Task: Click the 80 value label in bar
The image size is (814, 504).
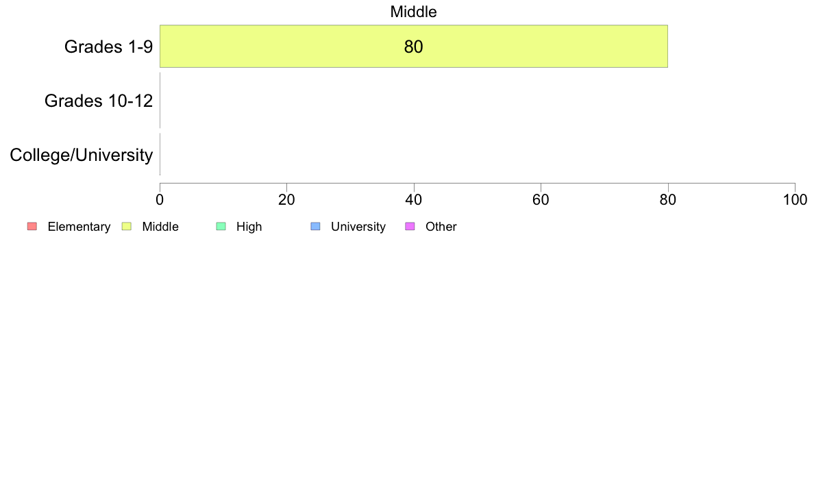Action: coord(414,47)
